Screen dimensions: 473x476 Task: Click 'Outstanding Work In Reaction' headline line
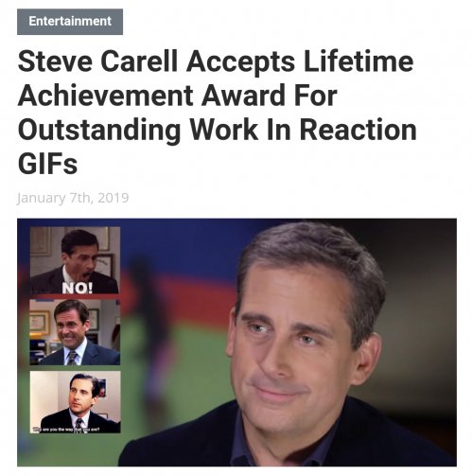[x=218, y=130]
